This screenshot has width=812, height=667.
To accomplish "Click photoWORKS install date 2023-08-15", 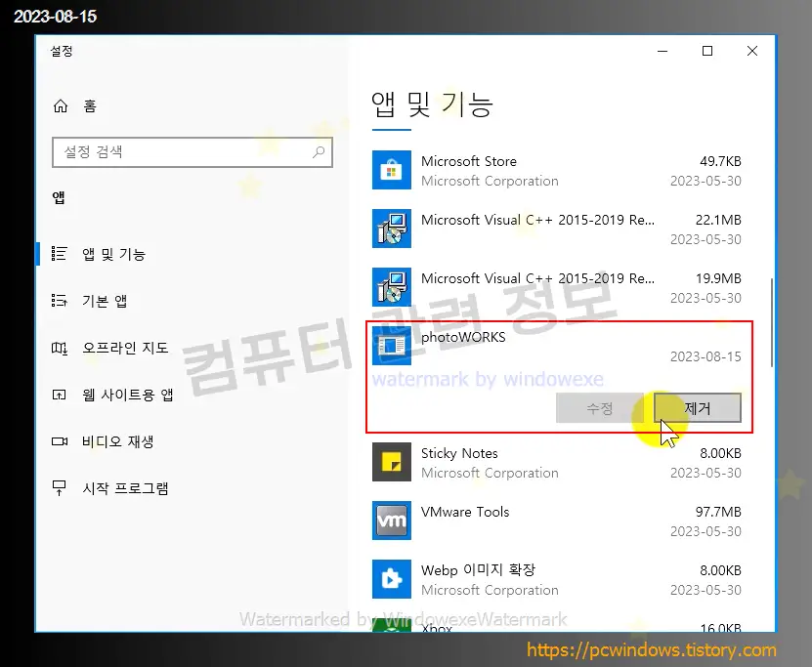I will [x=705, y=356].
